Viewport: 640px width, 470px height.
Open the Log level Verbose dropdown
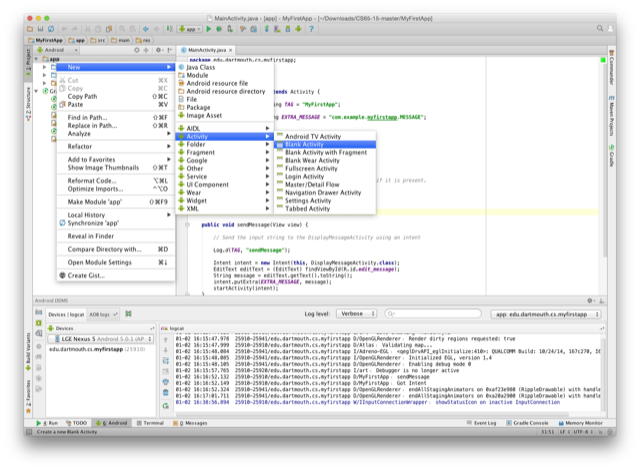point(356,314)
